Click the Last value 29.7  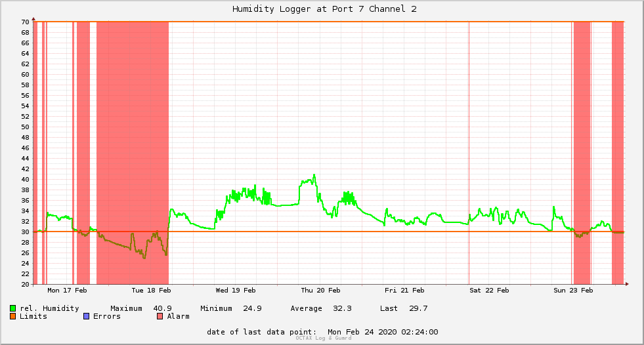coord(418,308)
